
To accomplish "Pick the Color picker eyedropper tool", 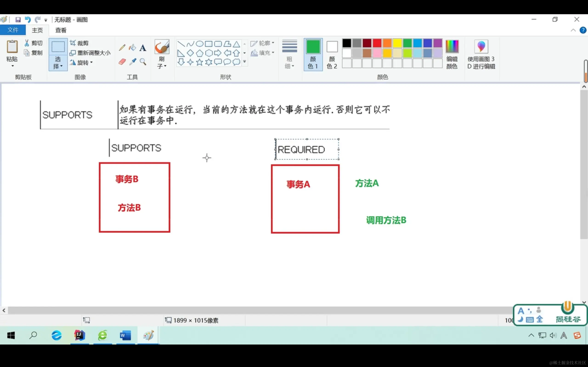I will [x=133, y=62].
